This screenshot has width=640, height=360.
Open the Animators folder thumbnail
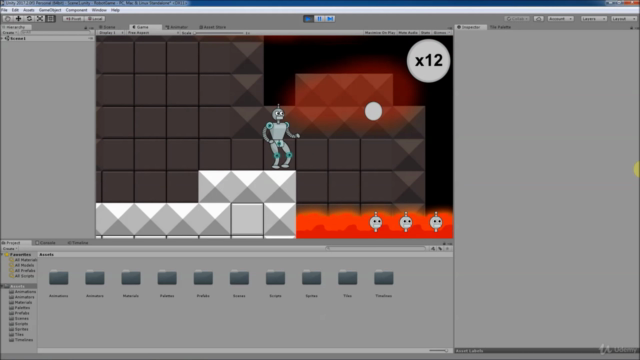point(95,278)
